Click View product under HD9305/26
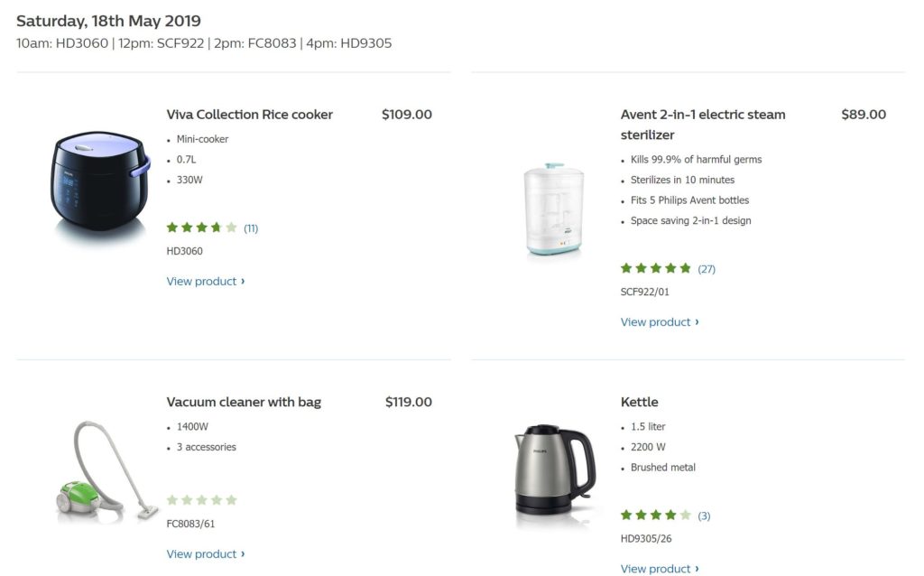This screenshot has height=576, width=924. [x=659, y=569]
